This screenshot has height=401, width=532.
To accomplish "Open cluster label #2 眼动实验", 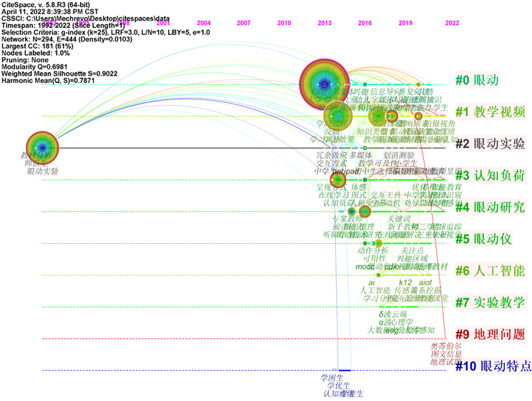I will pyautogui.click(x=491, y=144).
